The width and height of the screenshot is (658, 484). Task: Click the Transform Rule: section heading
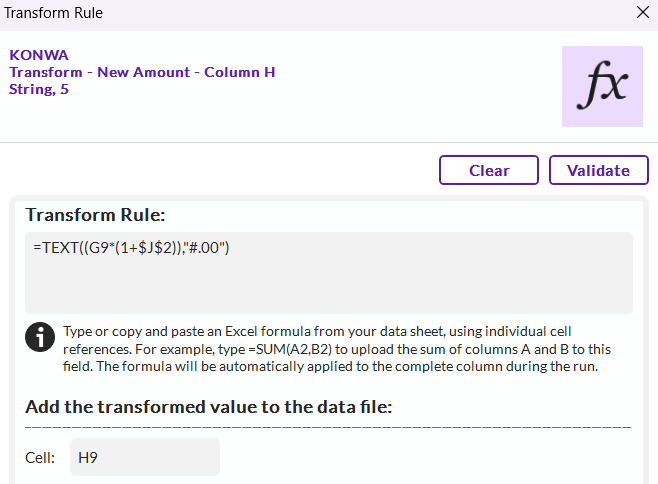coord(95,215)
